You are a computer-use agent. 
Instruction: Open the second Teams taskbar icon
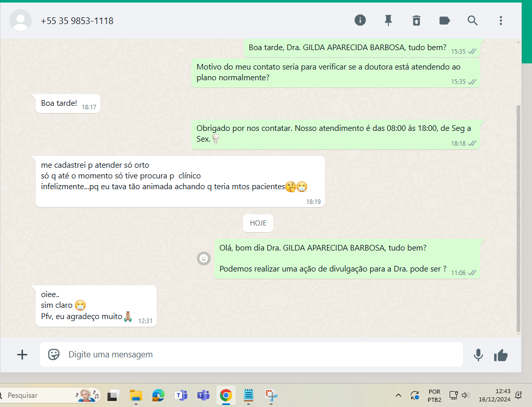click(x=203, y=395)
